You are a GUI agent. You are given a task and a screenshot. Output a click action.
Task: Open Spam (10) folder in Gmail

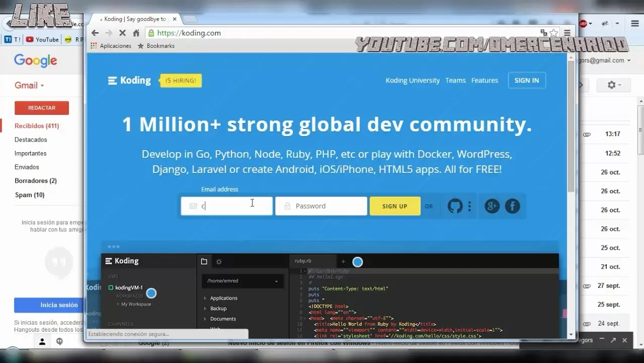30,195
